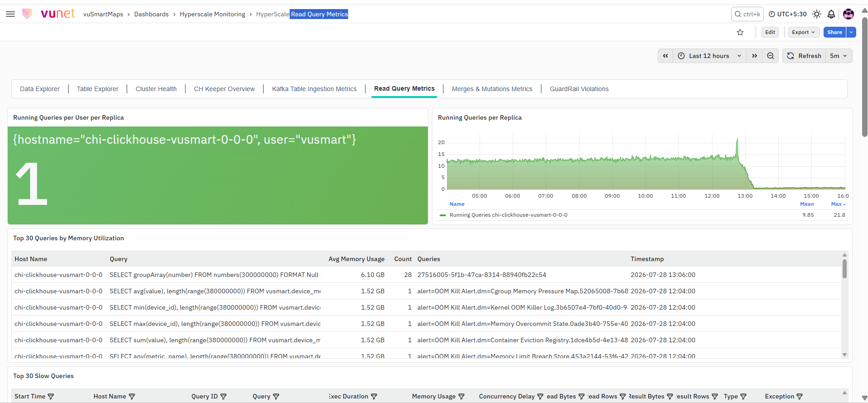
Task: Shift time range backward
Action: click(x=665, y=56)
